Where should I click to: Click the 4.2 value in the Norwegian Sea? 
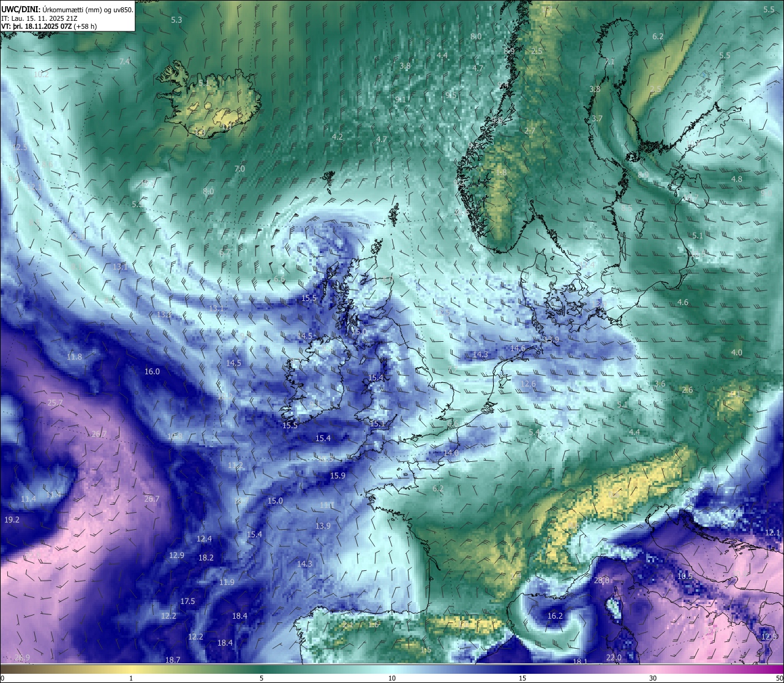point(337,136)
